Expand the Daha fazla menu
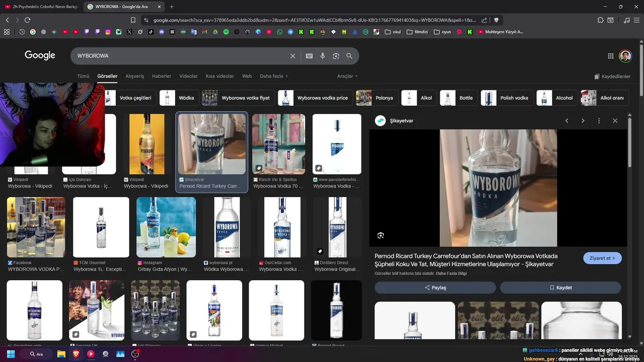The width and height of the screenshot is (644, 362). click(x=274, y=76)
